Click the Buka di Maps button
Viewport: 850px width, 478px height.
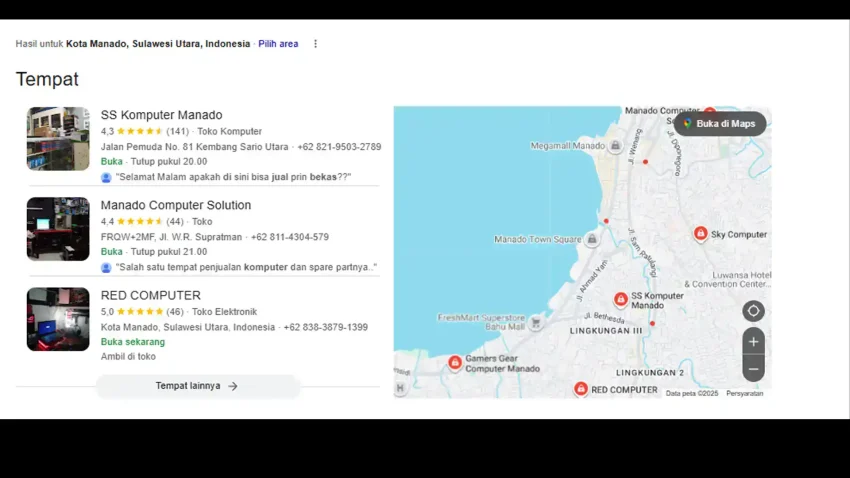[720, 124]
